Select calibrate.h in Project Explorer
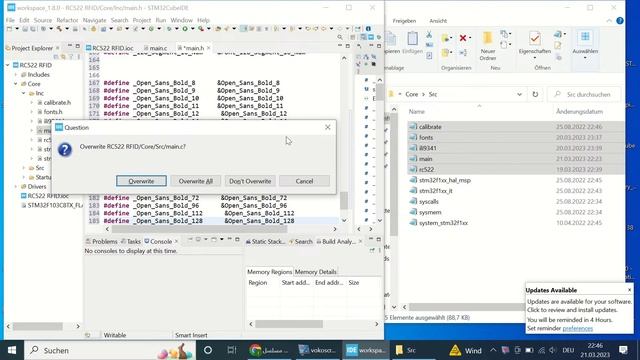The width and height of the screenshot is (640, 360). click(57, 102)
